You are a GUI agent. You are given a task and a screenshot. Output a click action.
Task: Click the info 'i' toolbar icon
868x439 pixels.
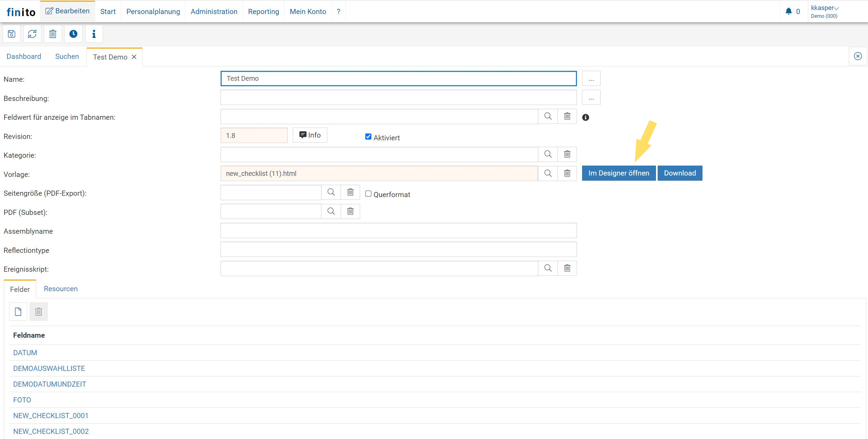[x=94, y=34]
